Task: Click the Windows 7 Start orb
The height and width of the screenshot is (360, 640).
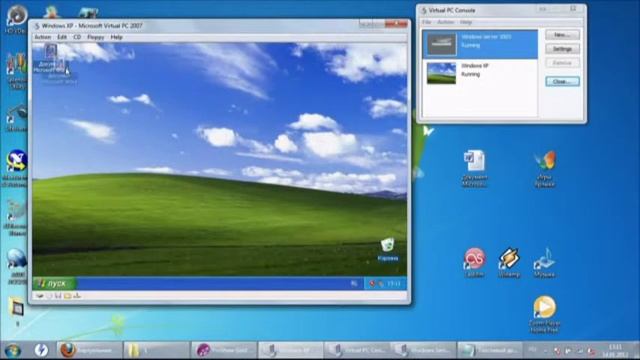Action: [x=12, y=350]
